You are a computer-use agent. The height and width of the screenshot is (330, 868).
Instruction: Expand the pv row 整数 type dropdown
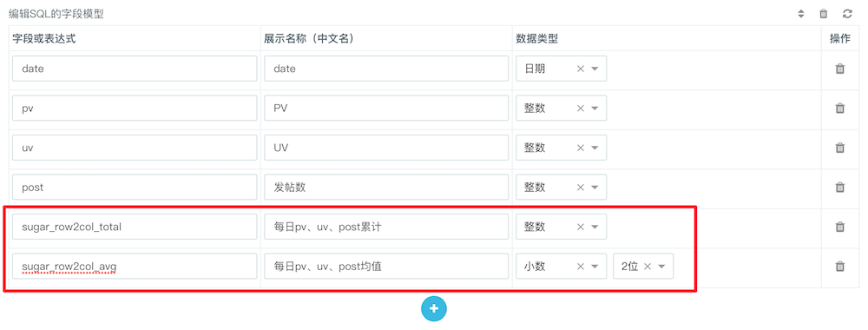[x=595, y=108]
